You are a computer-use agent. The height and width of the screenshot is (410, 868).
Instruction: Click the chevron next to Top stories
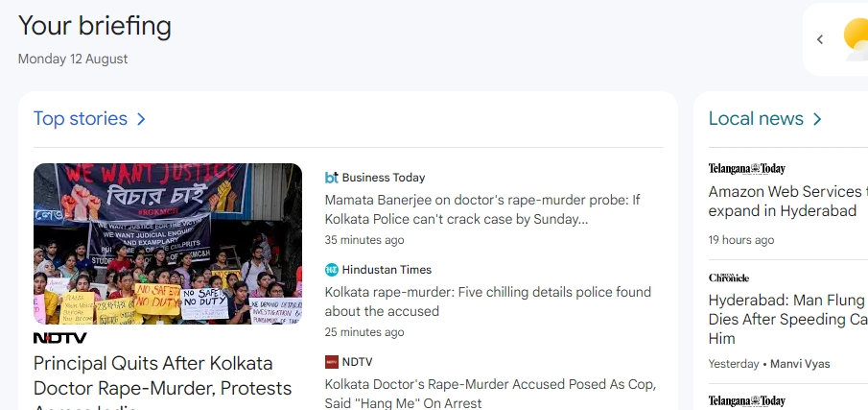[x=141, y=119]
